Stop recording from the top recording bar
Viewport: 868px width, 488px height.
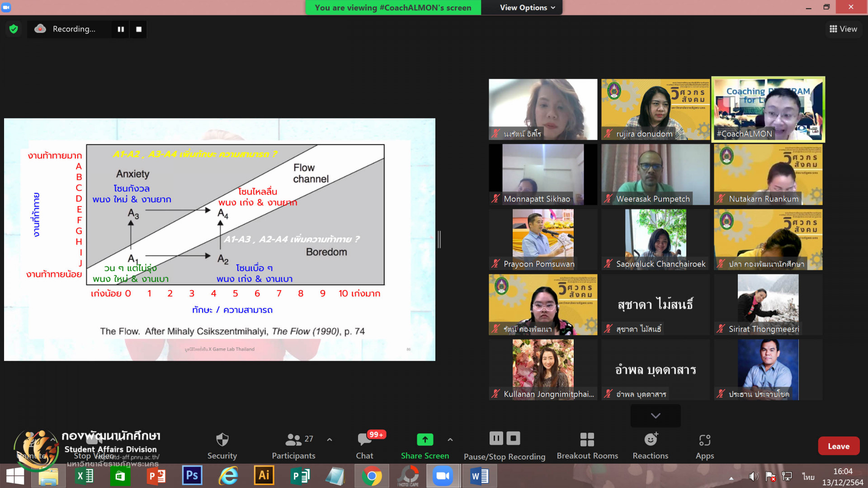(139, 29)
